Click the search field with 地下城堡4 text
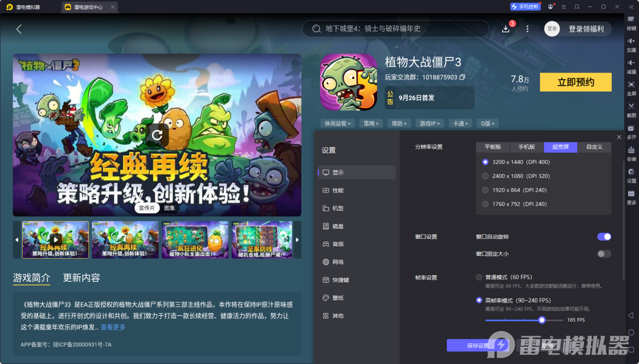639x364 pixels. [x=395, y=29]
